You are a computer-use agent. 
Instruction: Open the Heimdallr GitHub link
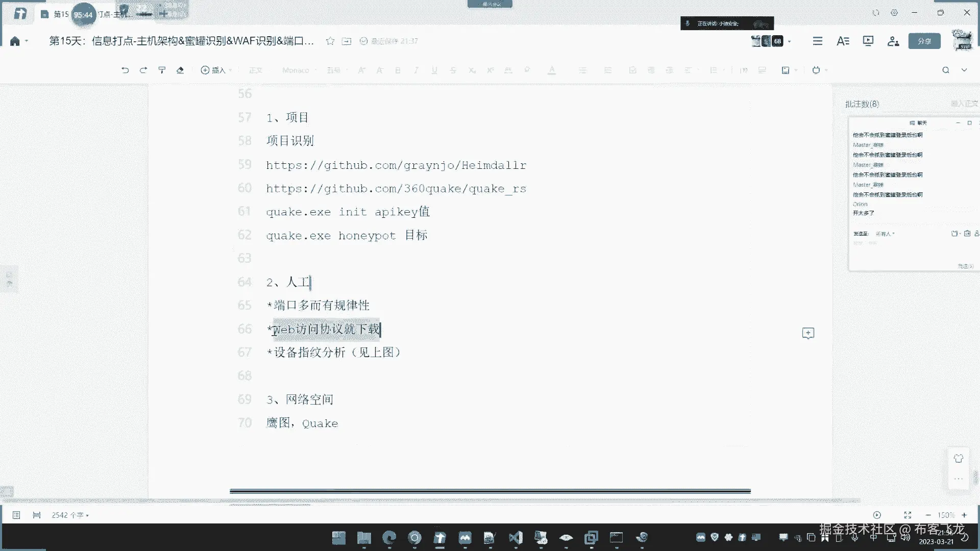coord(396,165)
